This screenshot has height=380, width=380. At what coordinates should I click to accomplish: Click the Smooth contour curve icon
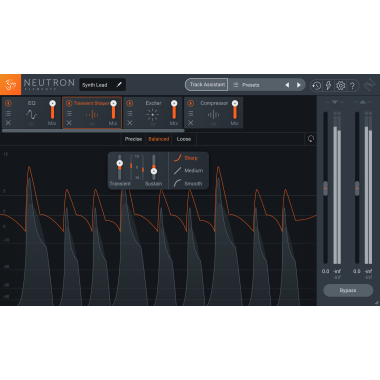(x=178, y=183)
